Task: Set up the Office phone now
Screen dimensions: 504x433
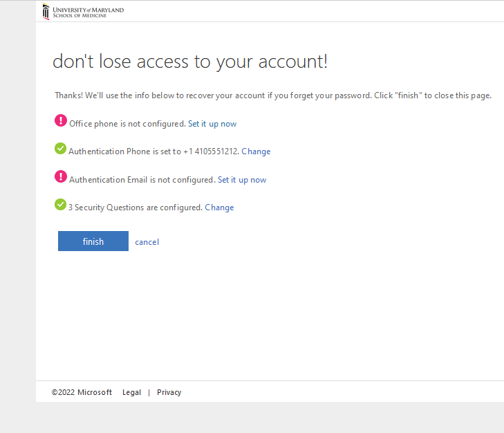Action: (x=212, y=124)
